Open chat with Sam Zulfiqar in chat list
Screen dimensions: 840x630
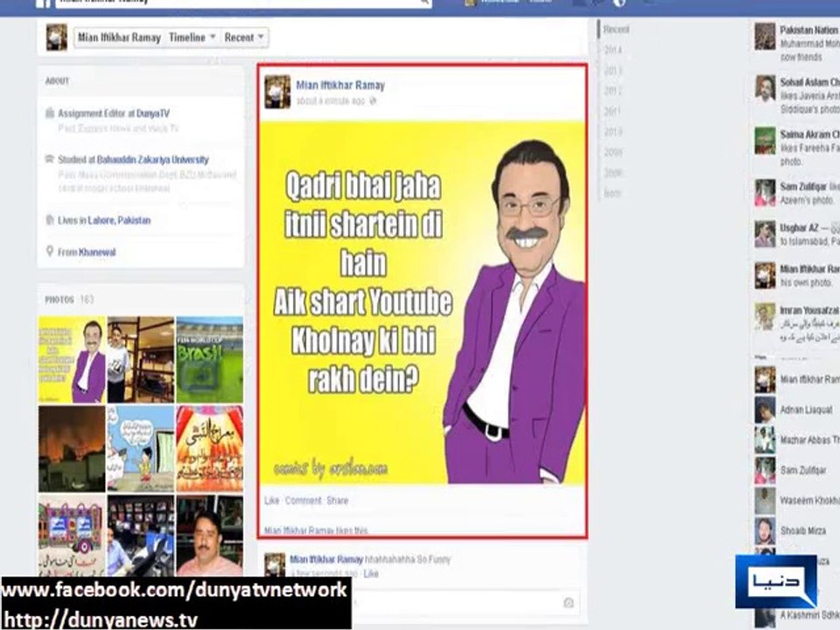click(x=797, y=471)
